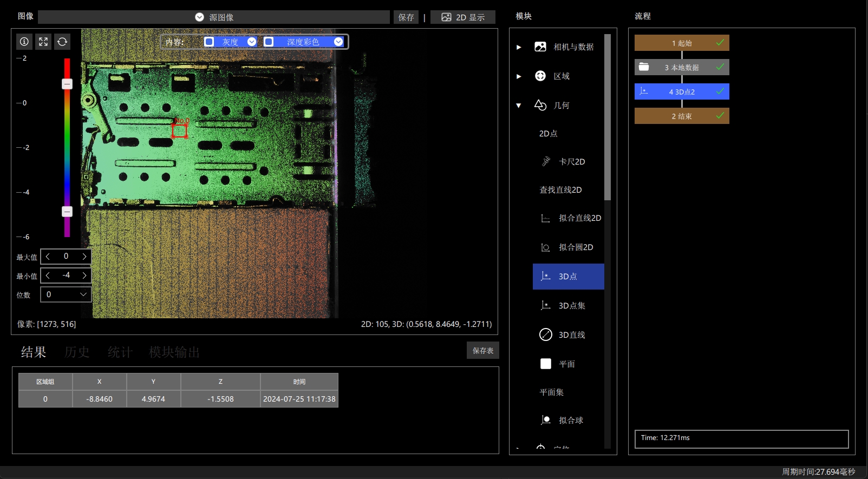Click the 最小值 field showing -4

[x=66, y=275]
